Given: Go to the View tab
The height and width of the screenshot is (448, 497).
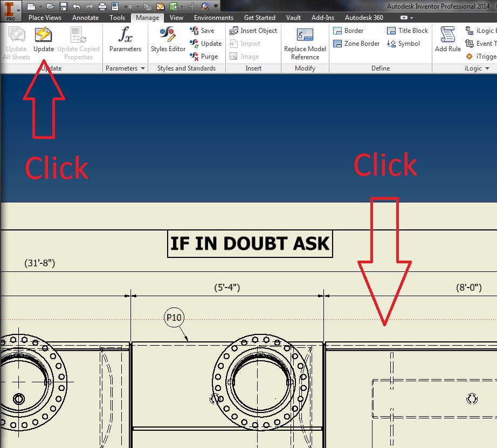Looking at the screenshot, I should pyautogui.click(x=176, y=18).
